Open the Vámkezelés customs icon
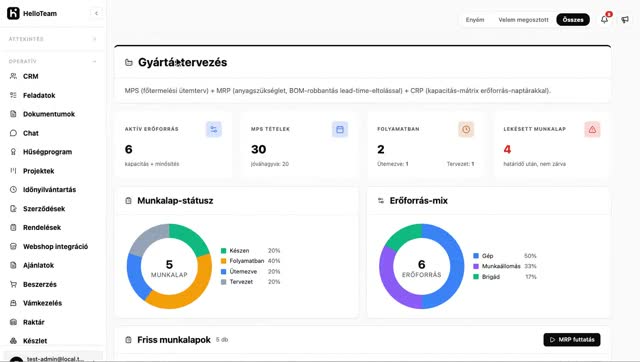This screenshot has width=640, height=362. coord(13,303)
